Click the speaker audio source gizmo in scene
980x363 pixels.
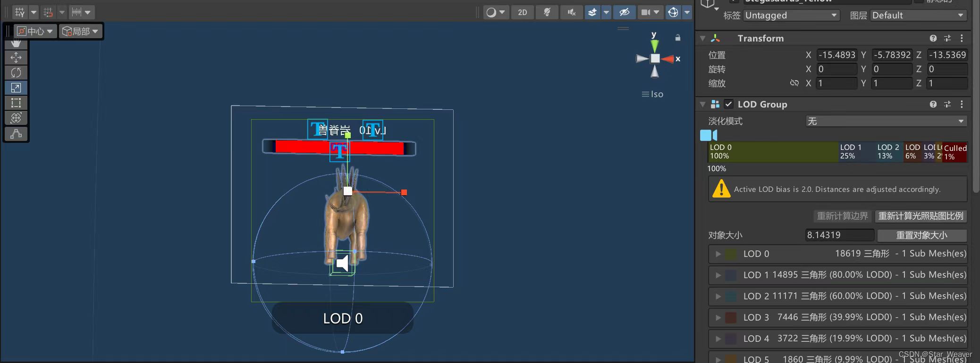click(x=343, y=263)
